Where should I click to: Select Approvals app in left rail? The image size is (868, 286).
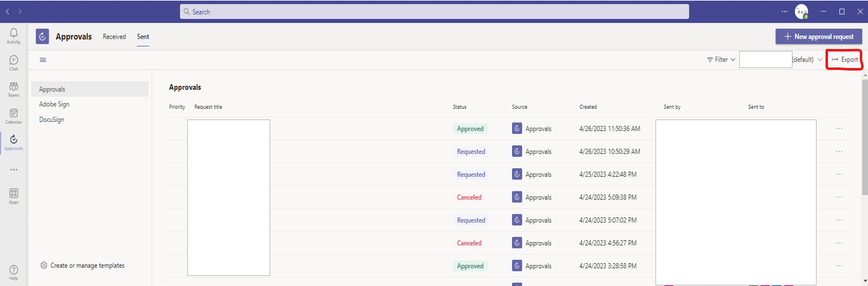click(13, 142)
